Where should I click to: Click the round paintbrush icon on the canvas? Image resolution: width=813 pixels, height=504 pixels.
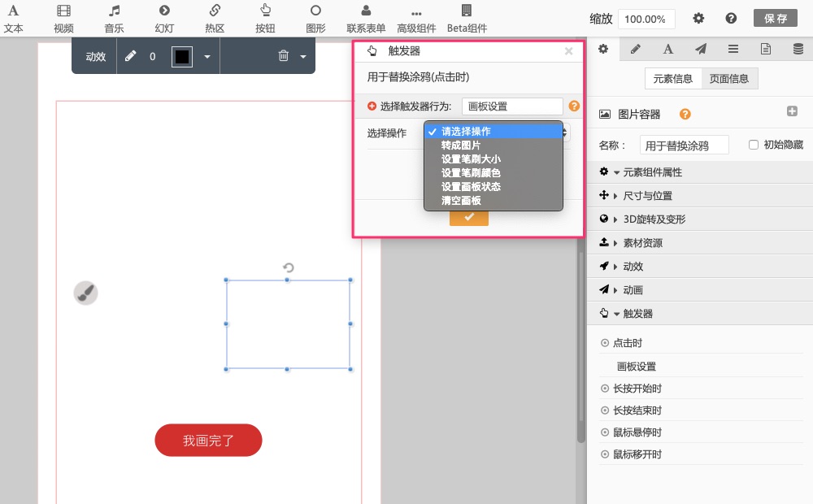pyautogui.click(x=86, y=293)
